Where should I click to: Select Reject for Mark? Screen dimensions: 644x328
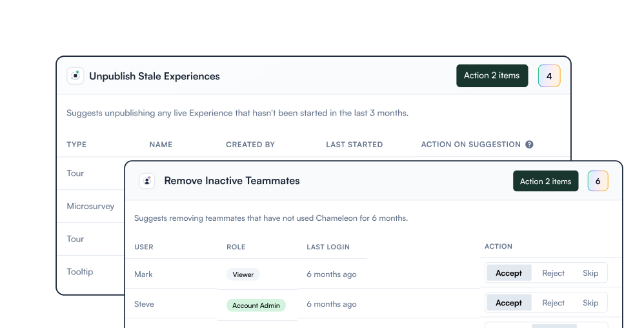pyautogui.click(x=553, y=273)
